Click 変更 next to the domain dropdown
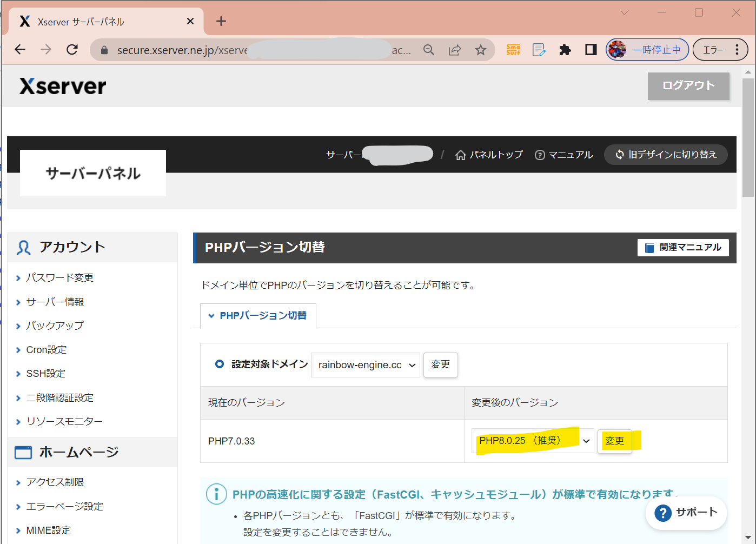 tap(440, 364)
